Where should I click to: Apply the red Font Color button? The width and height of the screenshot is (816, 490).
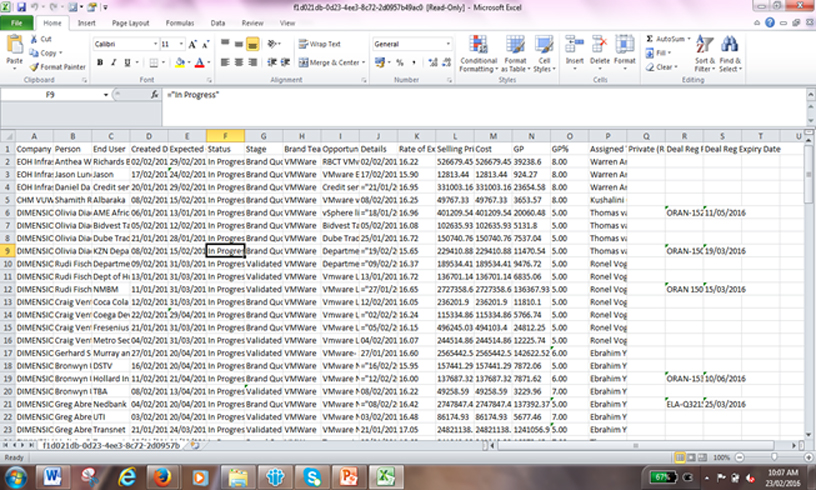(199, 62)
